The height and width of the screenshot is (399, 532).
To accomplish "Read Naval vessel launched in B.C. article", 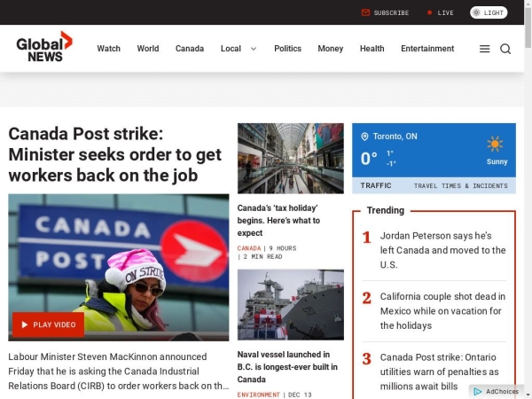I will tap(287, 367).
